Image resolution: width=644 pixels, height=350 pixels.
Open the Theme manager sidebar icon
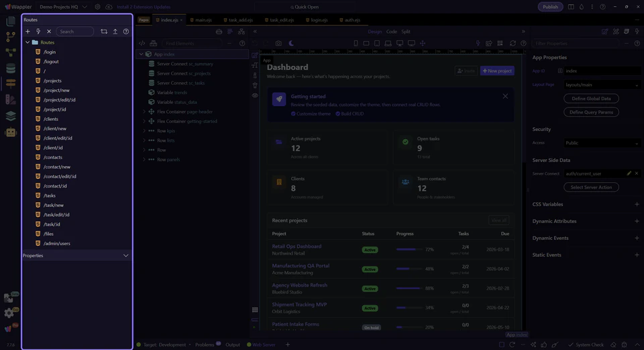(11, 99)
